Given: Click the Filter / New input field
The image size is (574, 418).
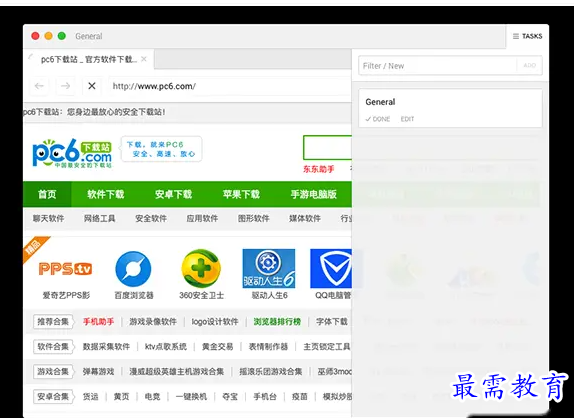Looking at the screenshot, I should (437, 66).
